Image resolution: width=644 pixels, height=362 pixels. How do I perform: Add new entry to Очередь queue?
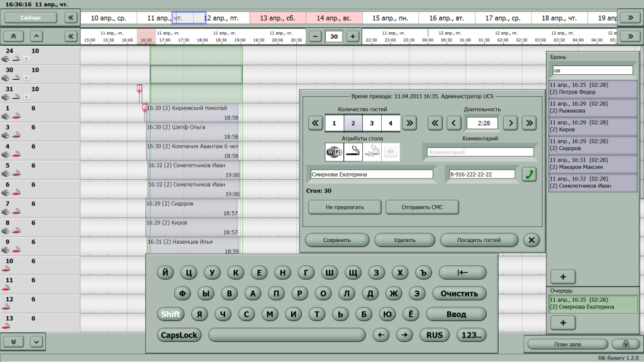pos(563,323)
